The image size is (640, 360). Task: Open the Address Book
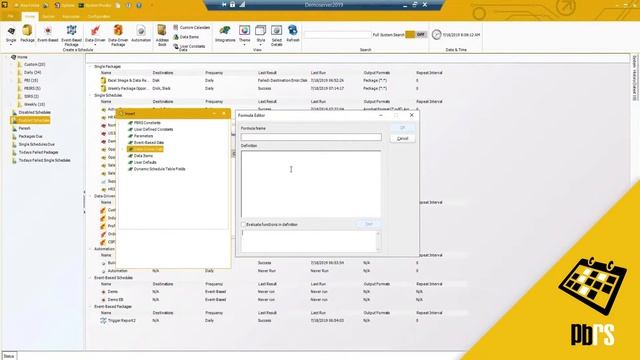point(162,36)
